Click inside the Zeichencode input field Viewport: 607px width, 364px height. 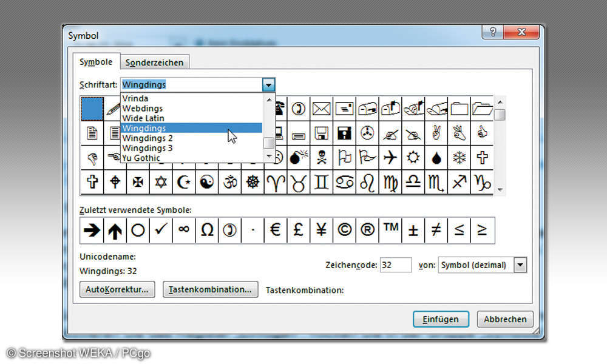[x=397, y=265]
